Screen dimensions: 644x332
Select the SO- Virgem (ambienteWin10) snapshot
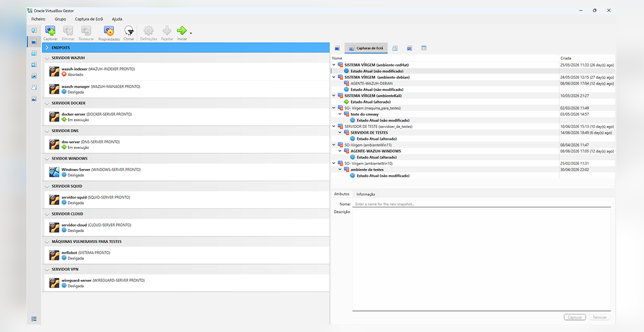tap(367, 163)
